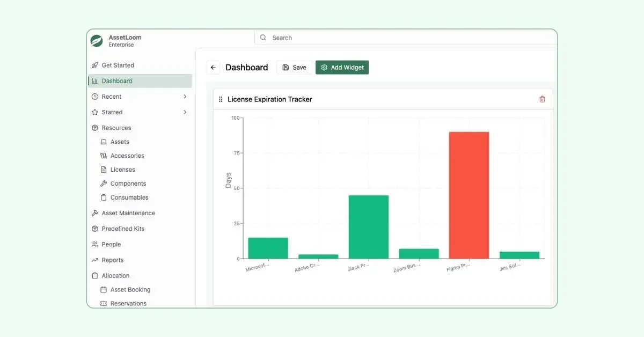Click the Get Started rocket icon
Image resolution: width=644 pixels, height=337 pixels.
click(95, 65)
